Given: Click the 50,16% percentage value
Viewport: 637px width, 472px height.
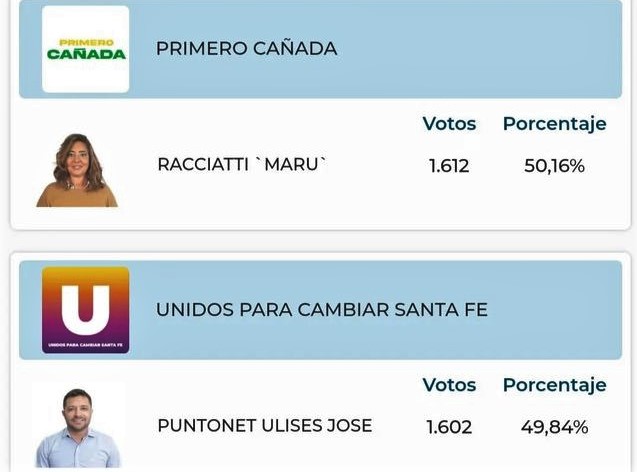Looking at the screenshot, I should coord(554,166).
